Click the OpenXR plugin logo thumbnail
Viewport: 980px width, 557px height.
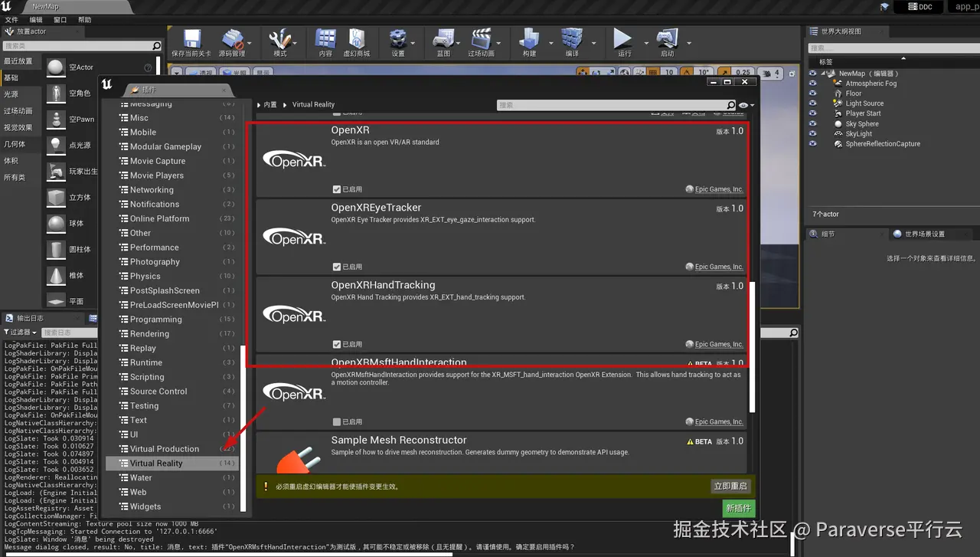[294, 160]
